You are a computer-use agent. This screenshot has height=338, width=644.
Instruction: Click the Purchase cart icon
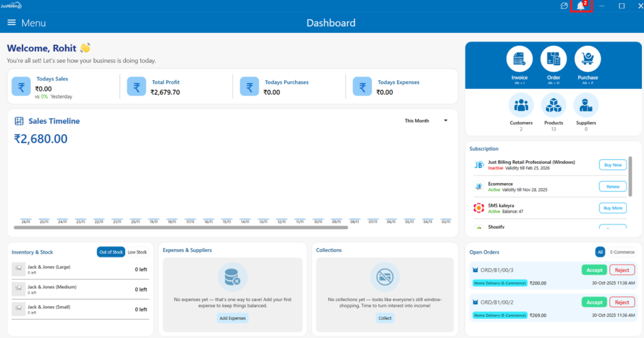587,59
